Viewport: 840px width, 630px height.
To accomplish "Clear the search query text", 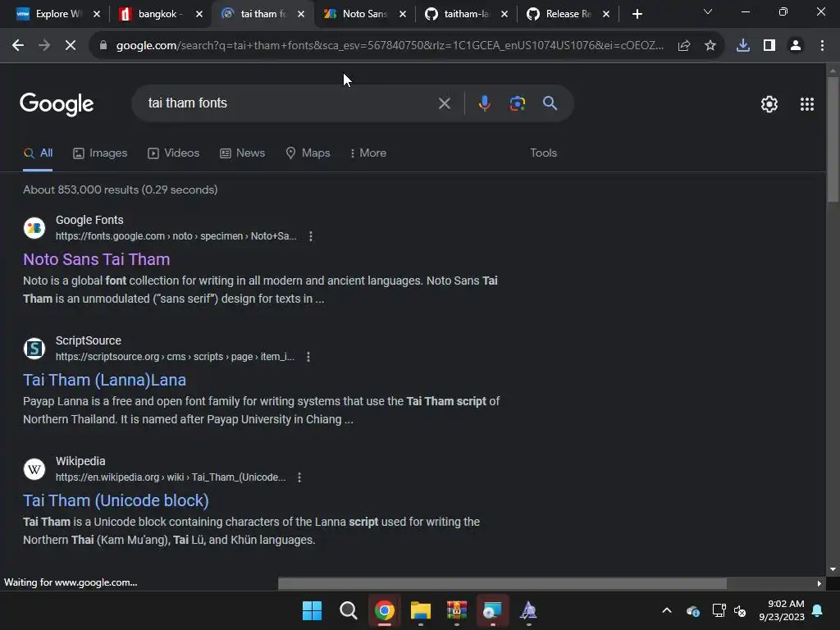I will 444,103.
